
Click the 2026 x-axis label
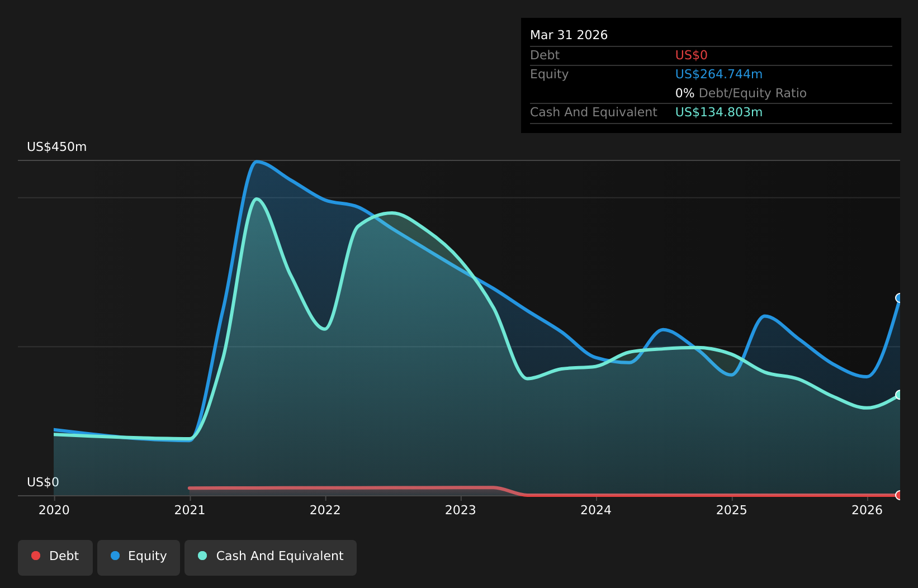(x=867, y=510)
